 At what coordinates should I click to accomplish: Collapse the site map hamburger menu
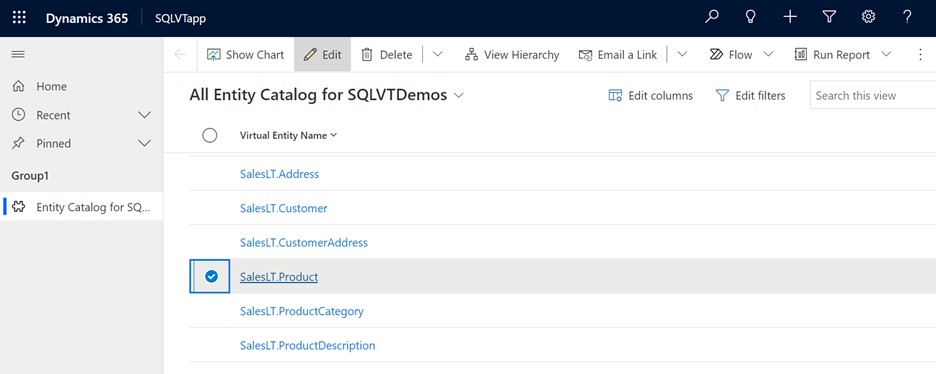coord(19,54)
